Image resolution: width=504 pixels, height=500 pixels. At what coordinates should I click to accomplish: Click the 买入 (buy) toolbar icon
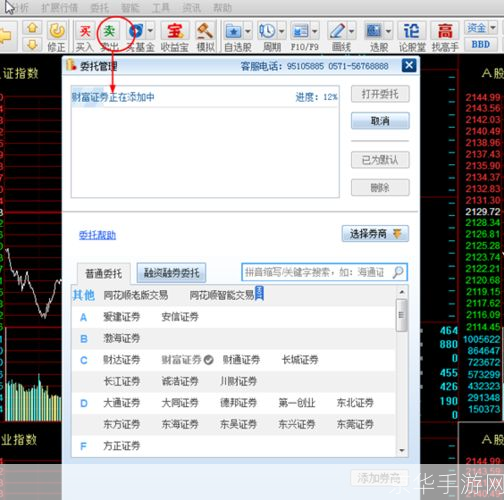click(85, 32)
